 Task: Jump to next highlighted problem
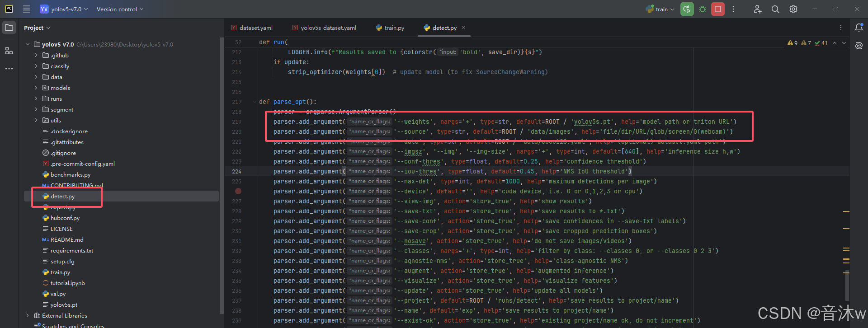pos(844,43)
